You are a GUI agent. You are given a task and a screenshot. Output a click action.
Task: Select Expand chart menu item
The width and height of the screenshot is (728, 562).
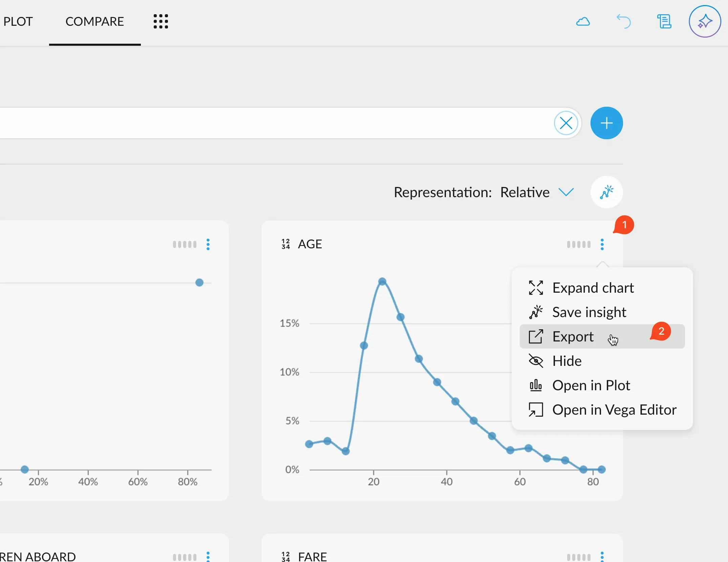593,288
